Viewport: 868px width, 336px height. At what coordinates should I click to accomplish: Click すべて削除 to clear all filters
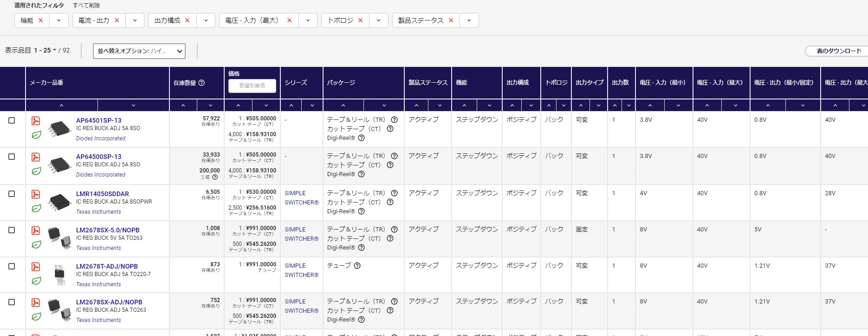[86, 6]
